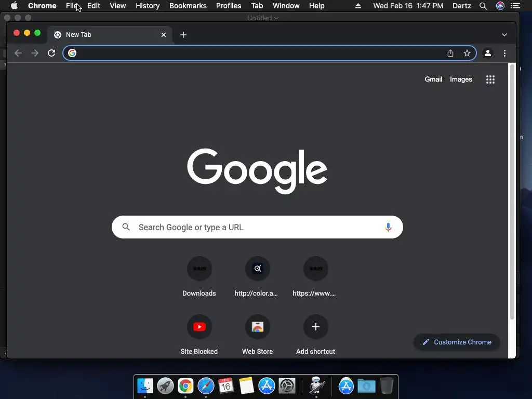Open the View menu

pos(118,6)
